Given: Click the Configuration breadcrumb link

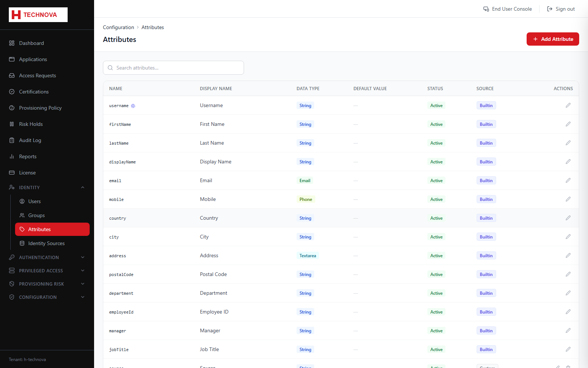Looking at the screenshot, I should point(118,27).
